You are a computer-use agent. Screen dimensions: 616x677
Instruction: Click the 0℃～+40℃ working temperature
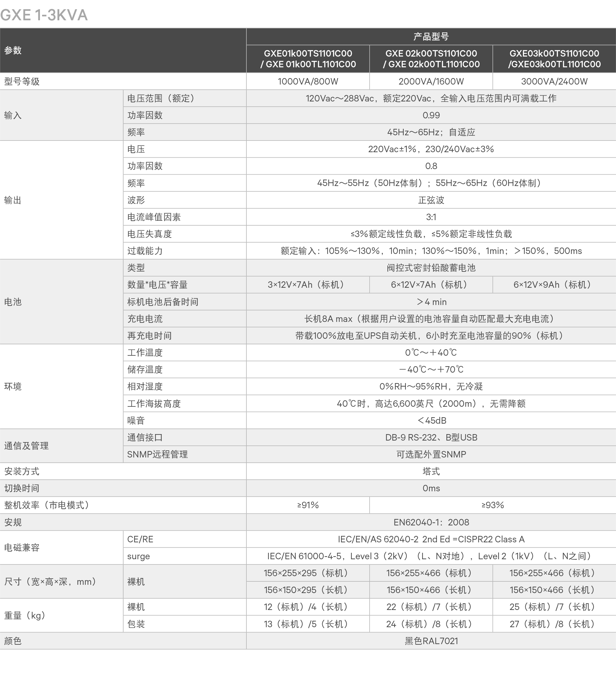(431, 353)
